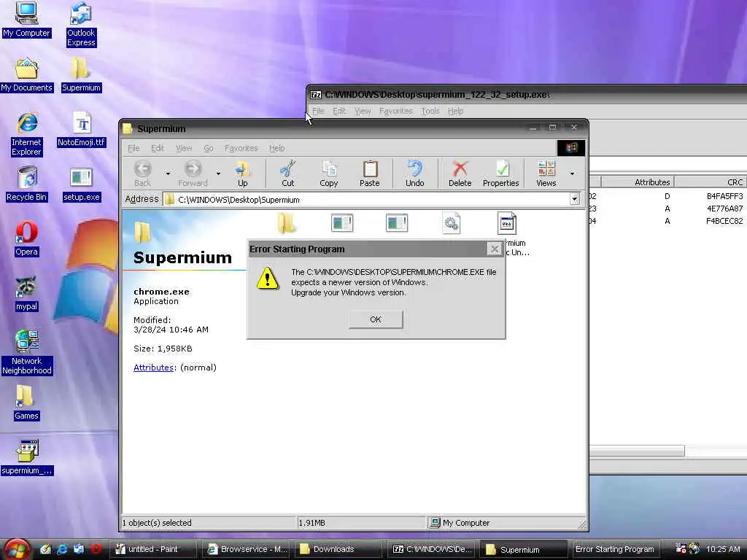Select the first application icon in the file list

[x=342, y=223]
